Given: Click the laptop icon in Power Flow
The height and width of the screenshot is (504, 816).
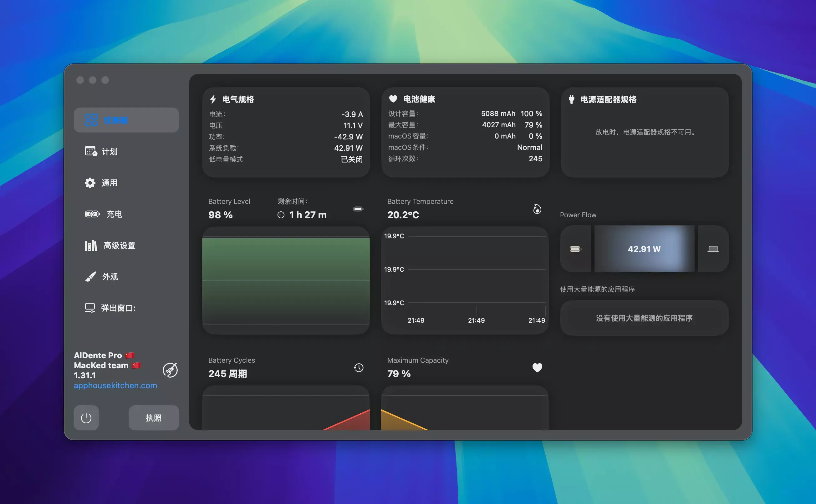Looking at the screenshot, I should point(713,249).
